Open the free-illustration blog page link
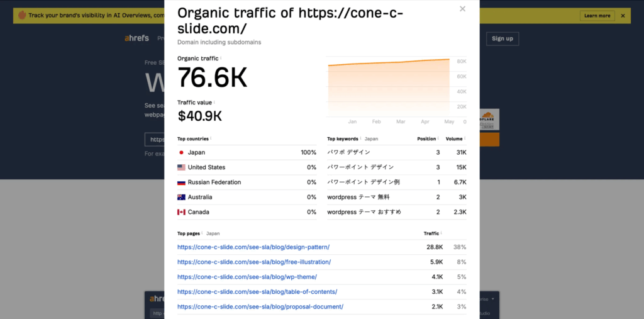The width and height of the screenshot is (644, 319). point(254,262)
